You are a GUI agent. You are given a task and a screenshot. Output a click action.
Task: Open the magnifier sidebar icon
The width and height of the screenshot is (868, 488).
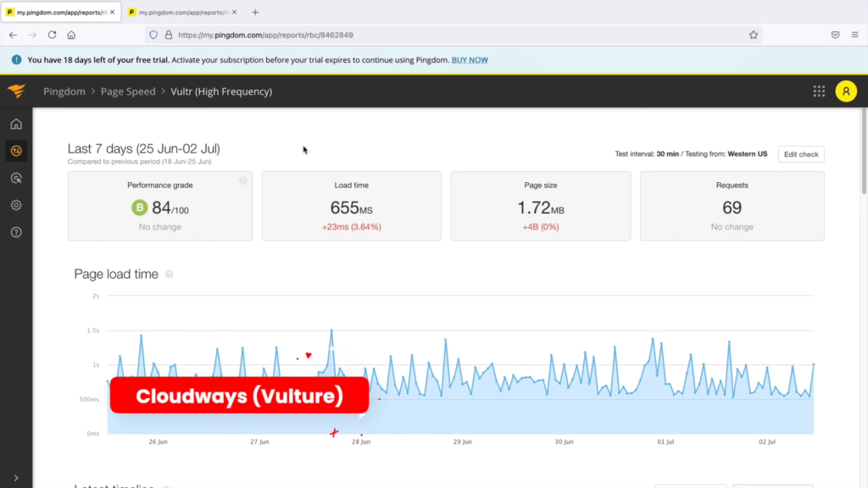coord(16,178)
